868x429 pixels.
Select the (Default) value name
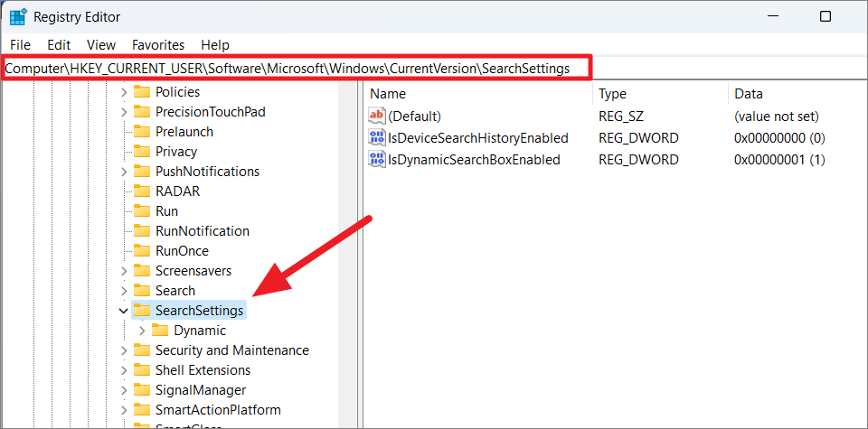[x=415, y=117]
